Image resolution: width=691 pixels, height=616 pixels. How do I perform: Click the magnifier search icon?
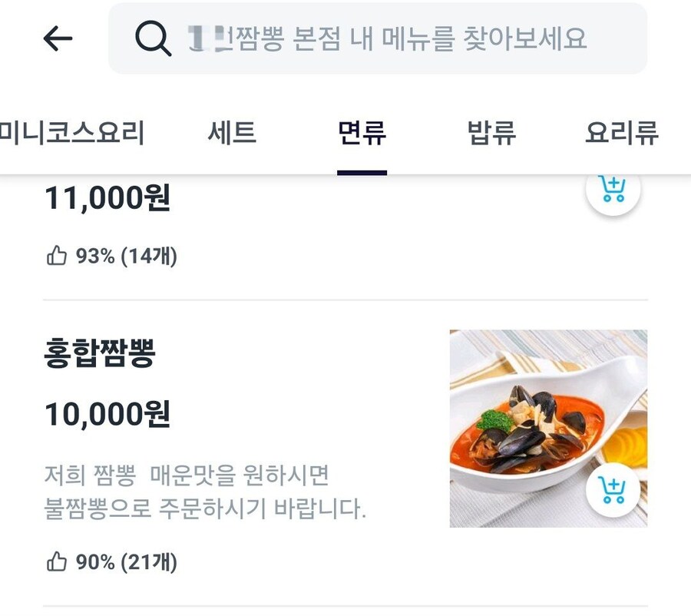(x=153, y=38)
